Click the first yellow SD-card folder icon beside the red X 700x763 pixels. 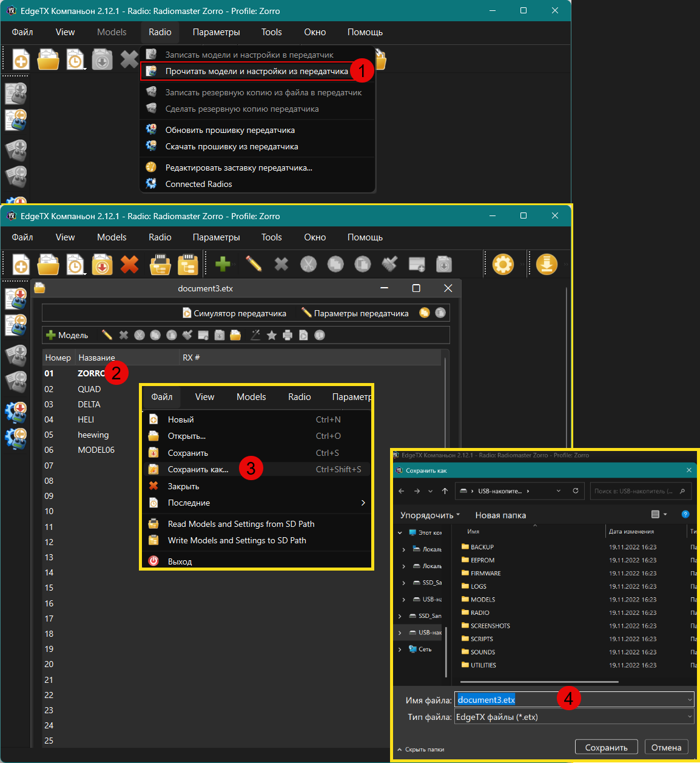coord(160,264)
